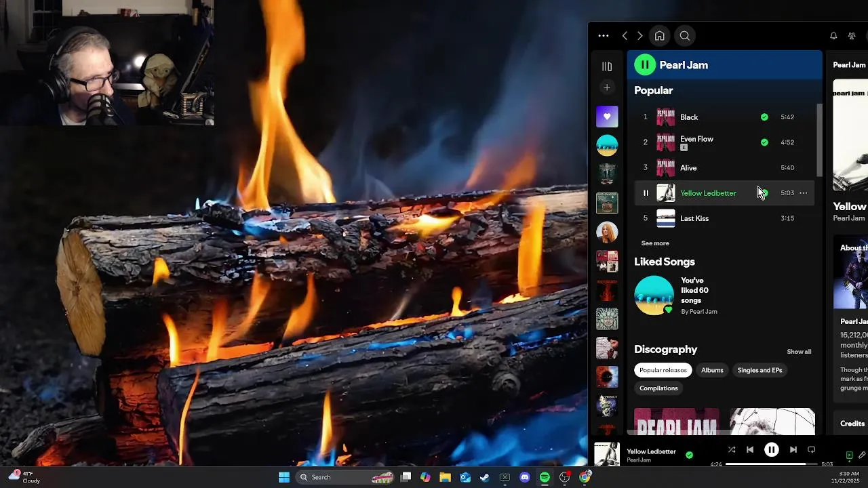This screenshot has width=868, height=488.
Task: Open more options for Yellow Ledbetter row
Action: point(804,193)
